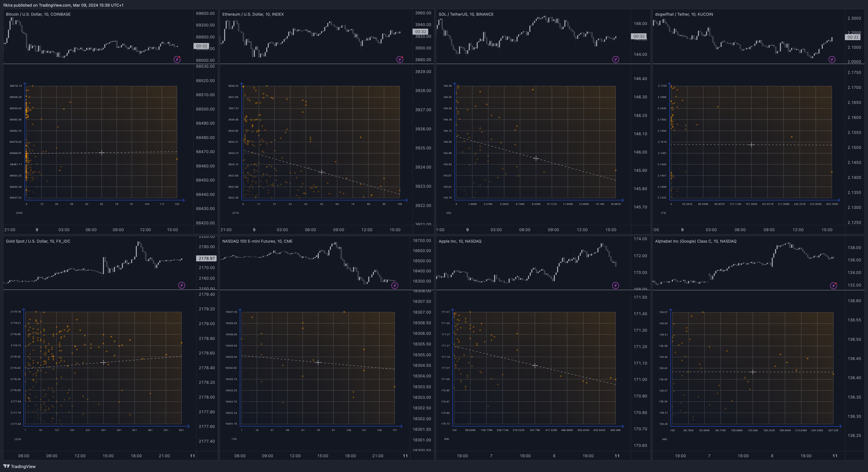
Task: Click 3960.00 on Ethereum price scale
Action: tap(423, 13)
